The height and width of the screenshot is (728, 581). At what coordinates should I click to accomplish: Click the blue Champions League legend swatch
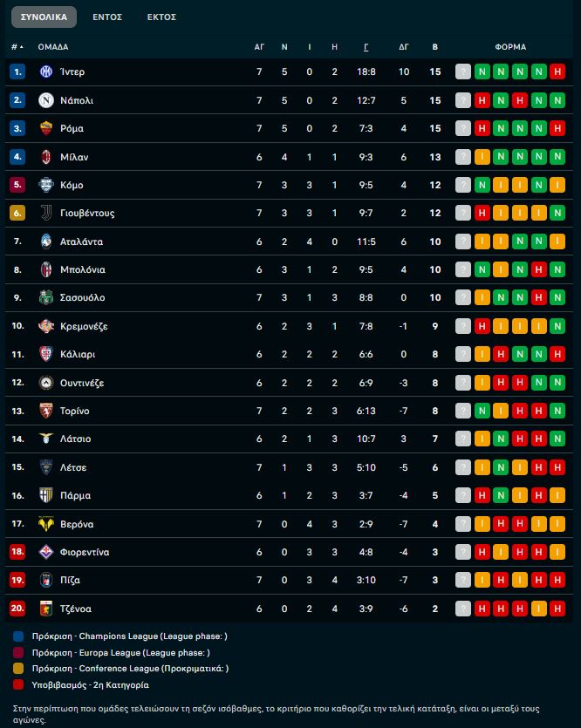coord(19,636)
